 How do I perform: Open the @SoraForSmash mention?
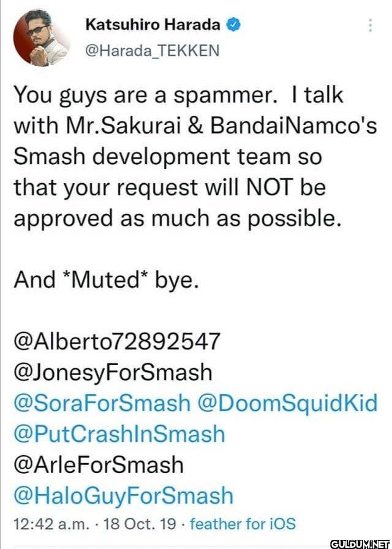pyautogui.click(x=102, y=403)
